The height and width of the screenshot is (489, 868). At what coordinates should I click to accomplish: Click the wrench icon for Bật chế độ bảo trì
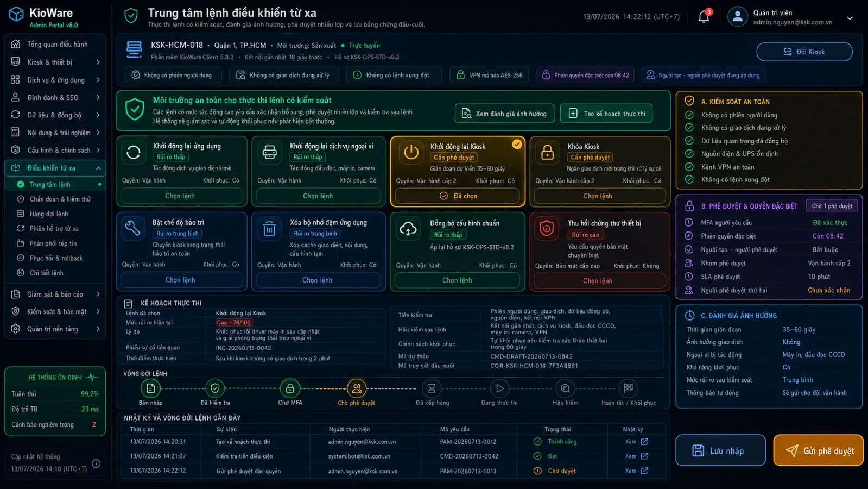[133, 228]
